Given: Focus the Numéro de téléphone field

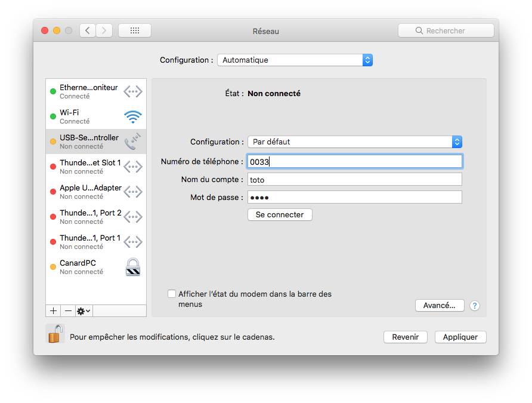Looking at the screenshot, I should tap(355, 162).
